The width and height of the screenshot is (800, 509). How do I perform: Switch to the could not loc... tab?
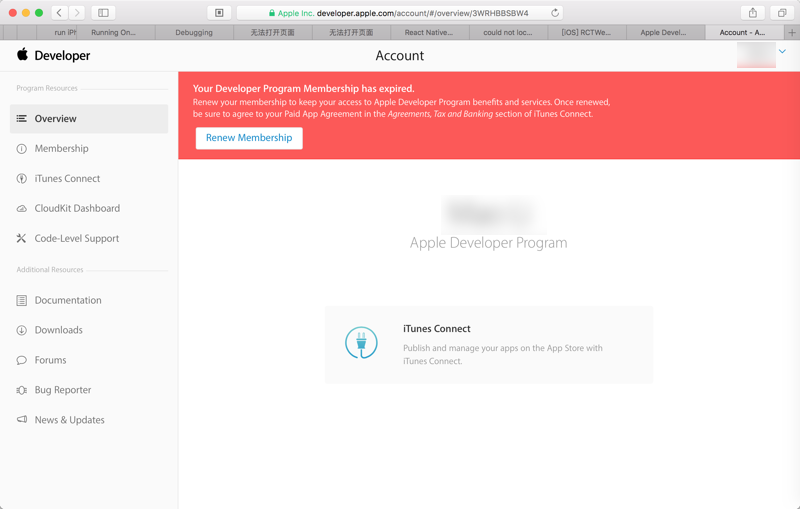(508, 33)
